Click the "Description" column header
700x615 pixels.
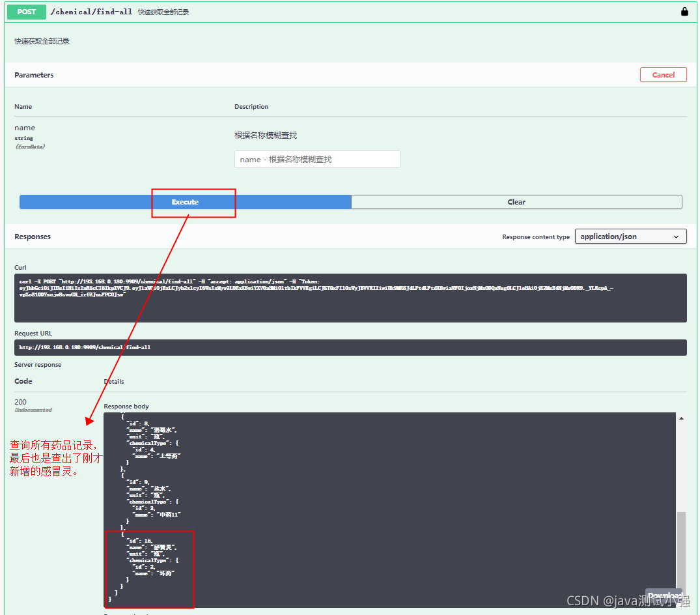pos(251,107)
